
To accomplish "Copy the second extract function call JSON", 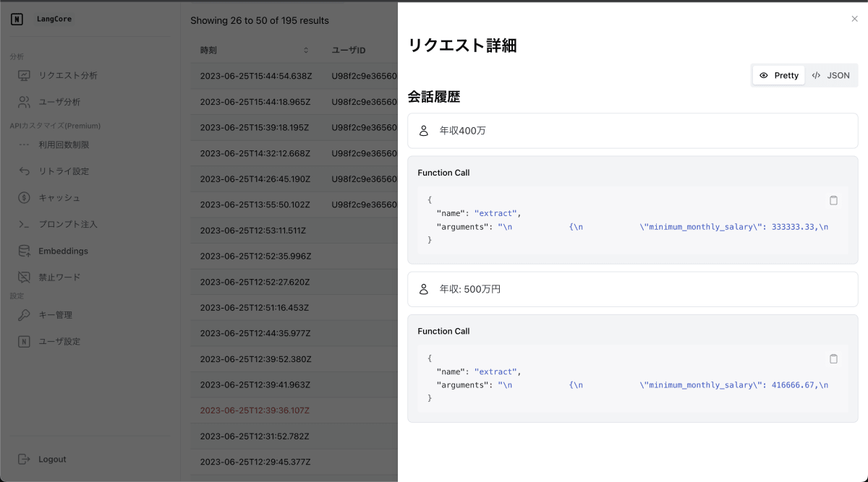I will pos(833,358).
